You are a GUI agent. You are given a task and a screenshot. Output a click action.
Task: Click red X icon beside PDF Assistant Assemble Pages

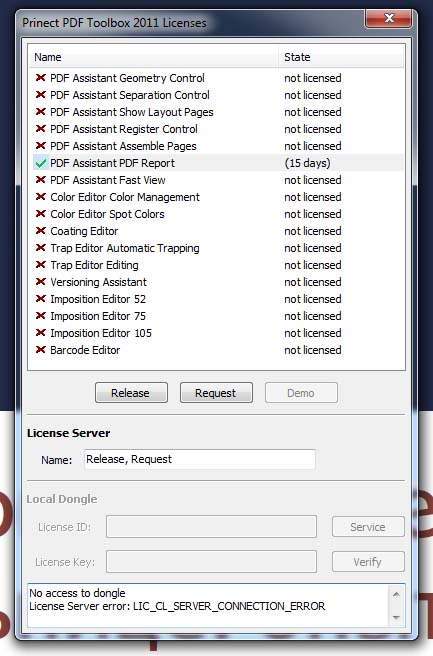click(x=41, y=146)
